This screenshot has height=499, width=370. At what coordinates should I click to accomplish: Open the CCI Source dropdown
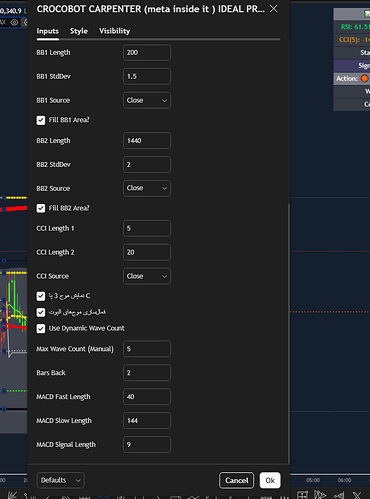click(x=147, y=276)
